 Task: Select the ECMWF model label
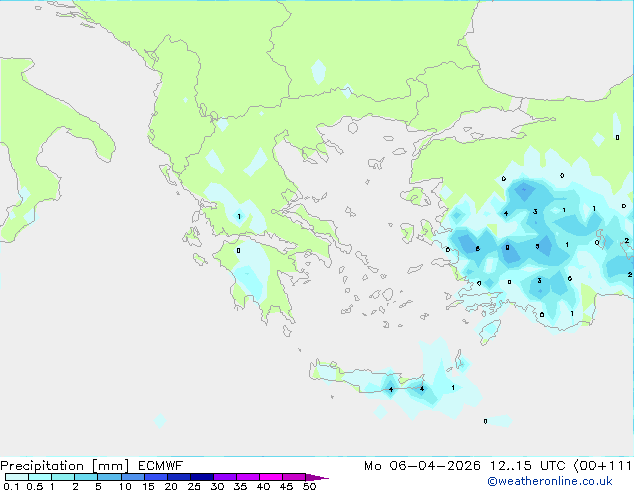[x=161, y=466]
